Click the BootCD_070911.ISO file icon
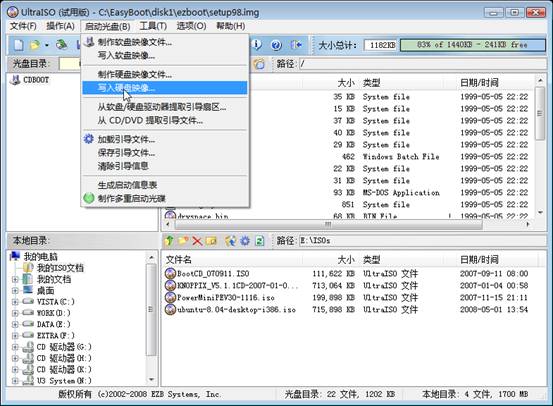Viewport: 553px width, 406px height. coord(170,273)
